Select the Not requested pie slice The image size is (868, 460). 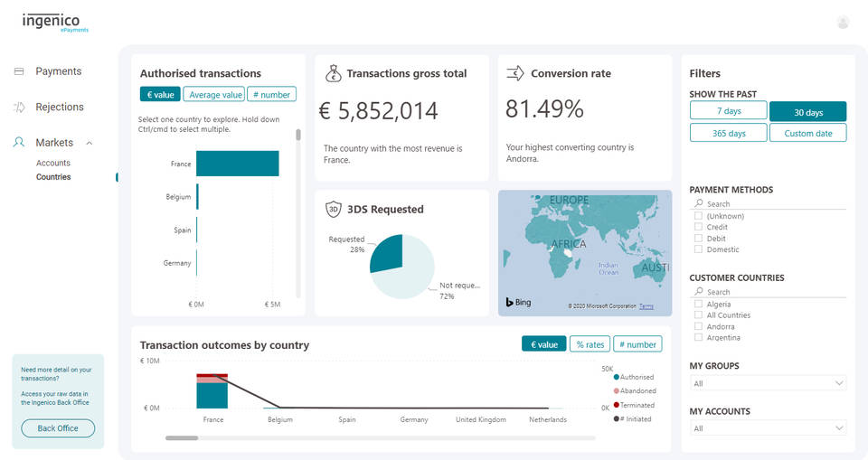coord(410,277)
